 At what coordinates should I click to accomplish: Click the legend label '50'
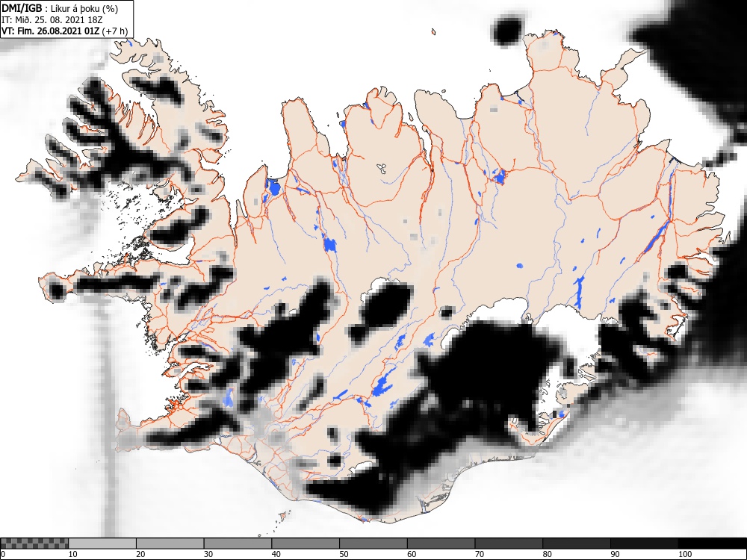[x=344, y=554]
